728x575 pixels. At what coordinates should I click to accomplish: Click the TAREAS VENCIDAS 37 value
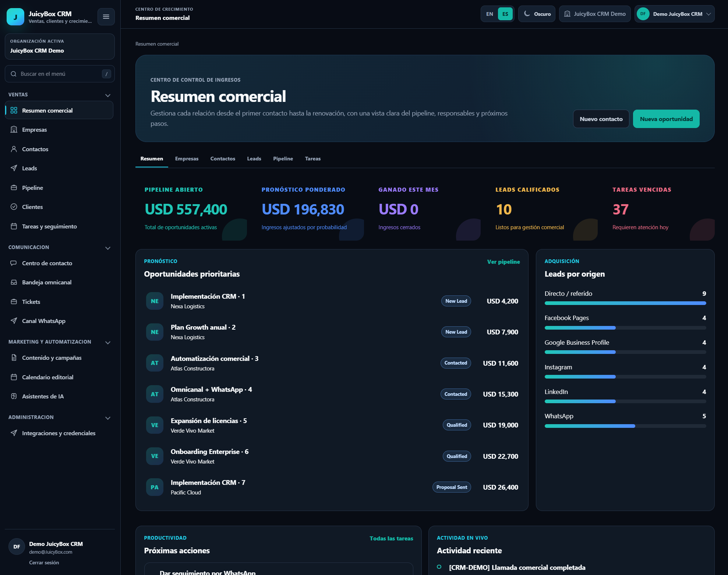coord(621,209)
